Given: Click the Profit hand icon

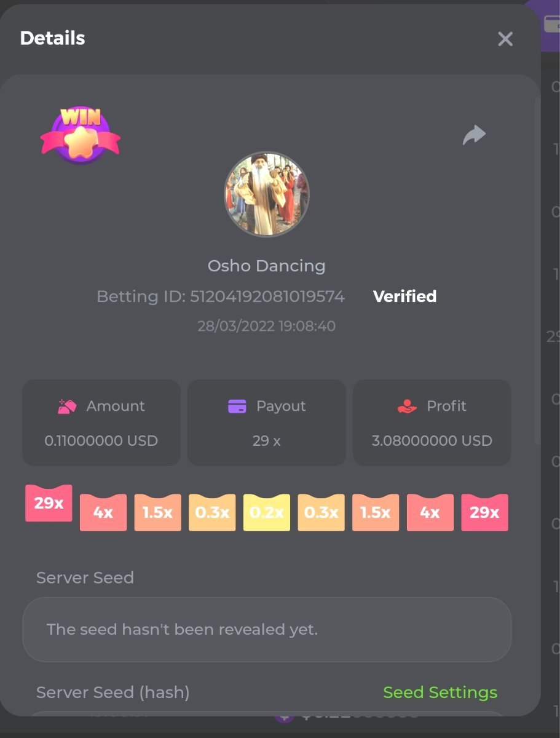Looking at the screenshot, I should tap(407, 407).
